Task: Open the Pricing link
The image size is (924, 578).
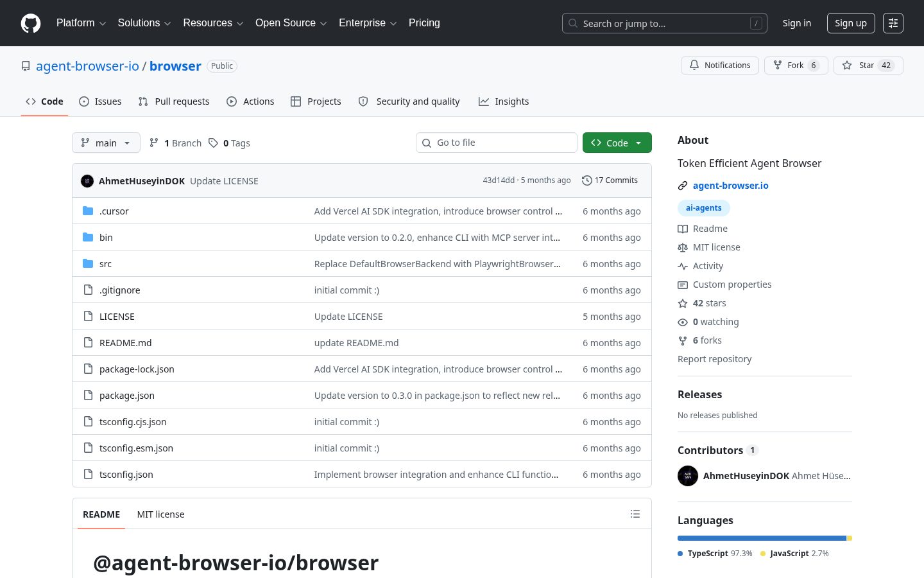Action: point(424,23)
